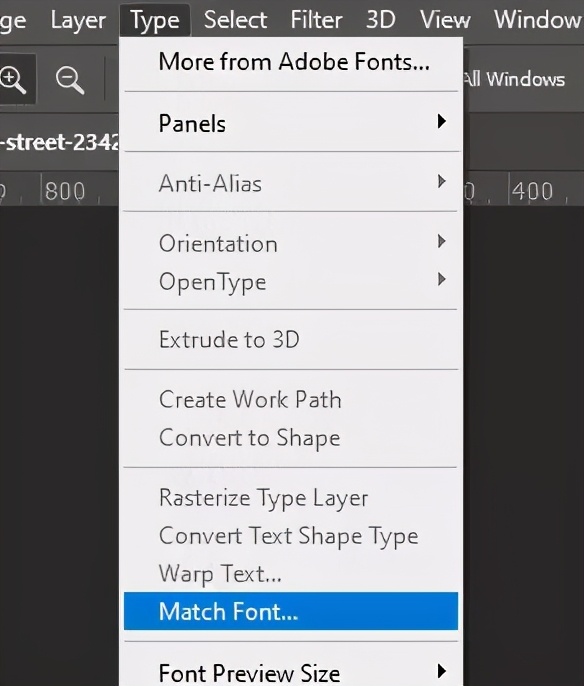Open the Layer menu
Screen dimensions: 584x686
coord(78,20)
